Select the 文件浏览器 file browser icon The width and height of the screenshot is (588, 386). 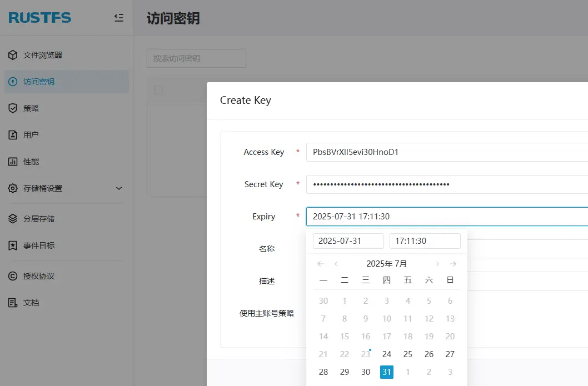coord(12,55)
